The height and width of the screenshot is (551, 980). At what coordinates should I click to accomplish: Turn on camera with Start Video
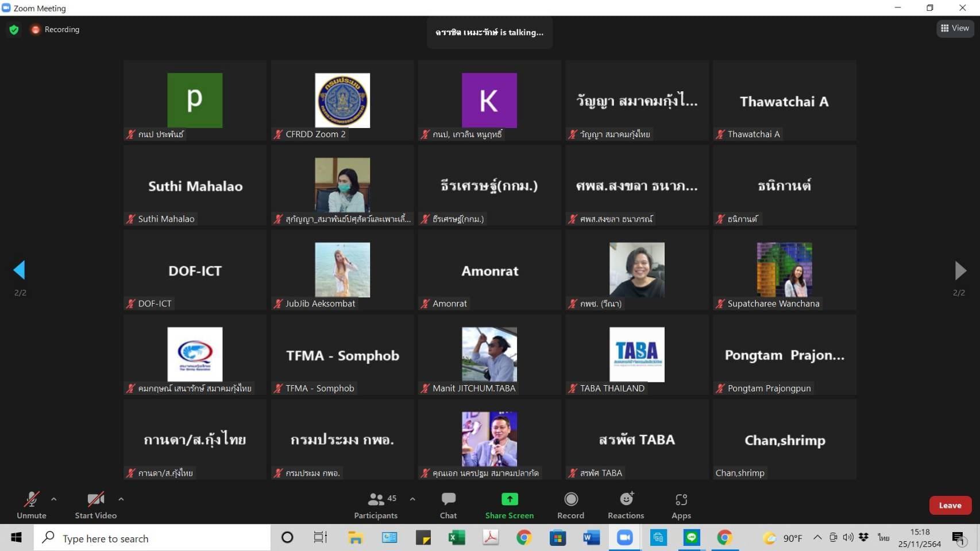[95, 505]
